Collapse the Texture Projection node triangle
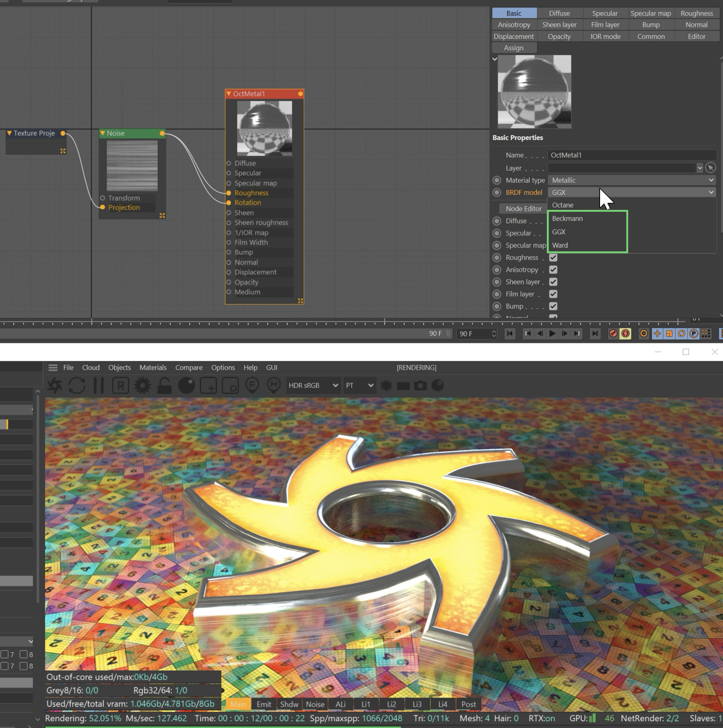The width and height of the screenshot is (723, 728). 9,133
